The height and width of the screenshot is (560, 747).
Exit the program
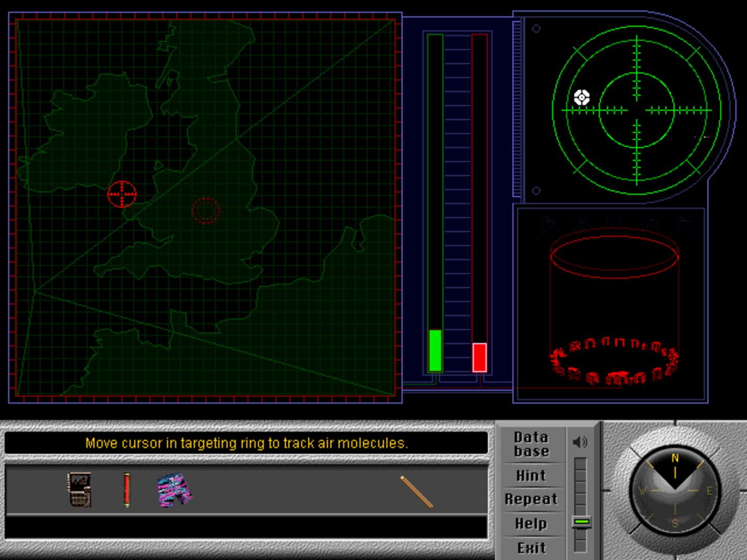(x=531, y=547)
